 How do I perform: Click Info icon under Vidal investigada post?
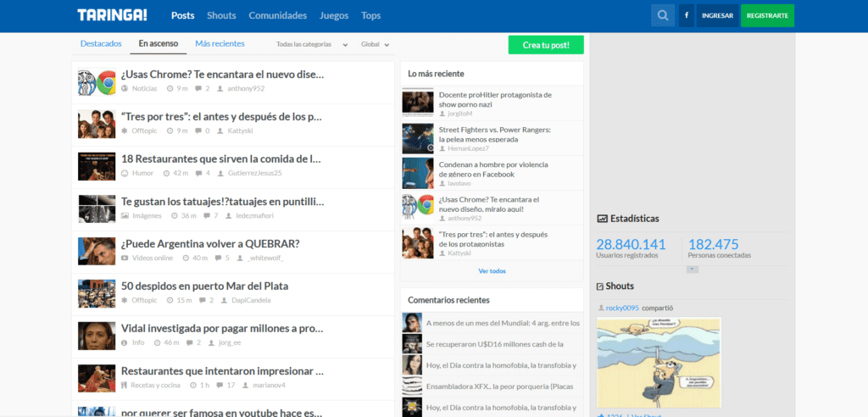click(x=125, y=342)
